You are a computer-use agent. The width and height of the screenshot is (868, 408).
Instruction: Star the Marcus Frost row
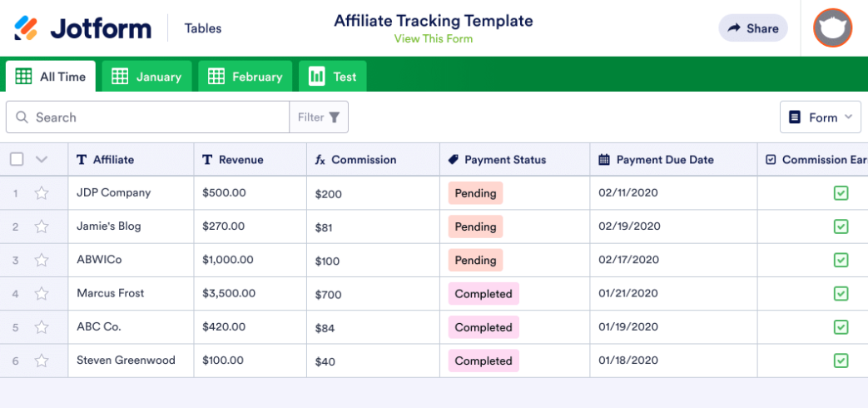point(42,294)
